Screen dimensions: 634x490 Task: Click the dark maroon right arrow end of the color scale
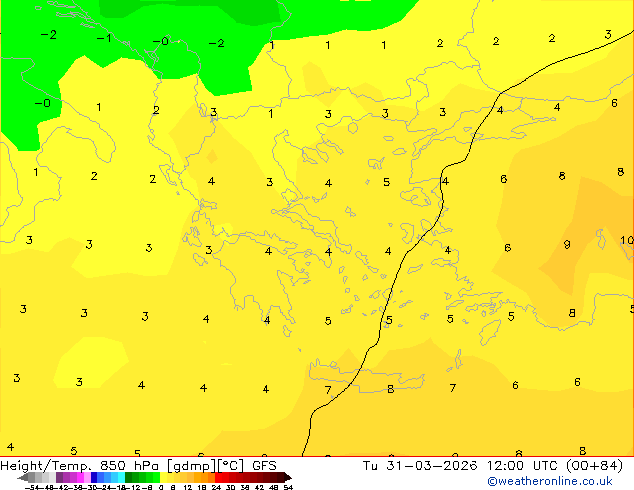pyautogui.click(x=287, y=478)
